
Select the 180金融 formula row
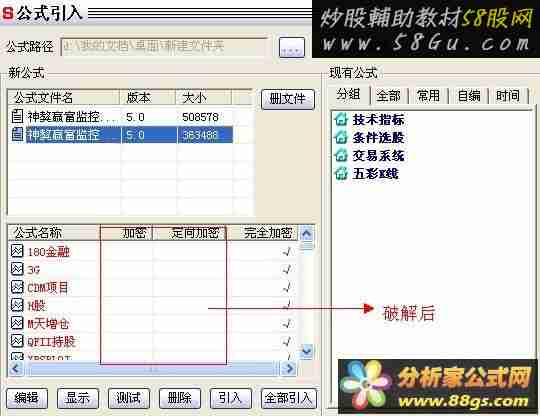(153, 251)
